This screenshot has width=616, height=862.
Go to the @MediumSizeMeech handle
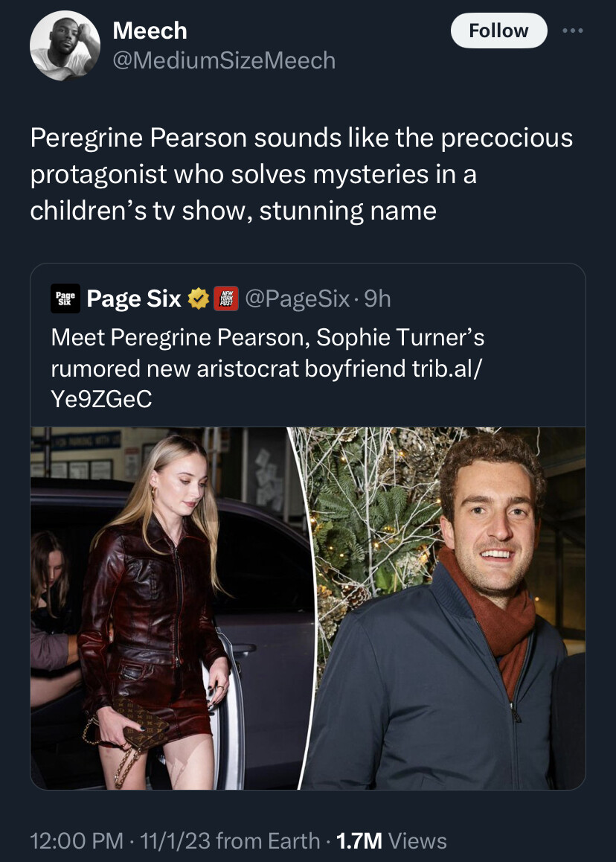(223, 60)
